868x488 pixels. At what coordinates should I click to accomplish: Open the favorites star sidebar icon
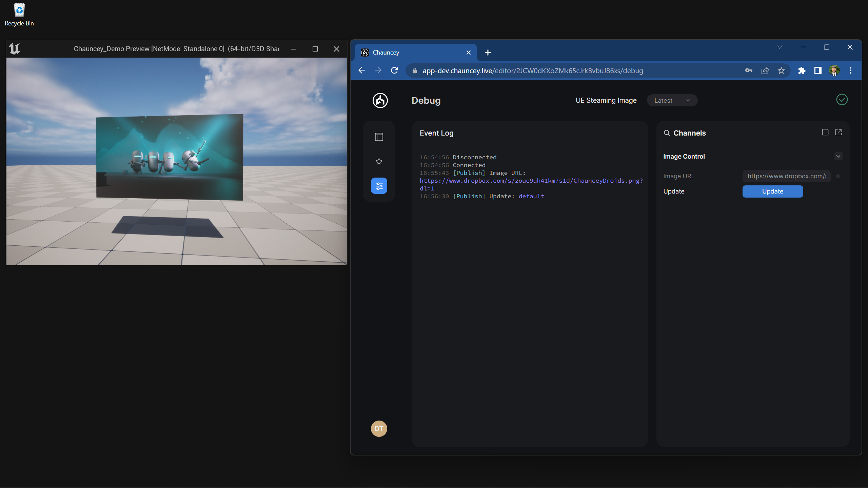379,161
